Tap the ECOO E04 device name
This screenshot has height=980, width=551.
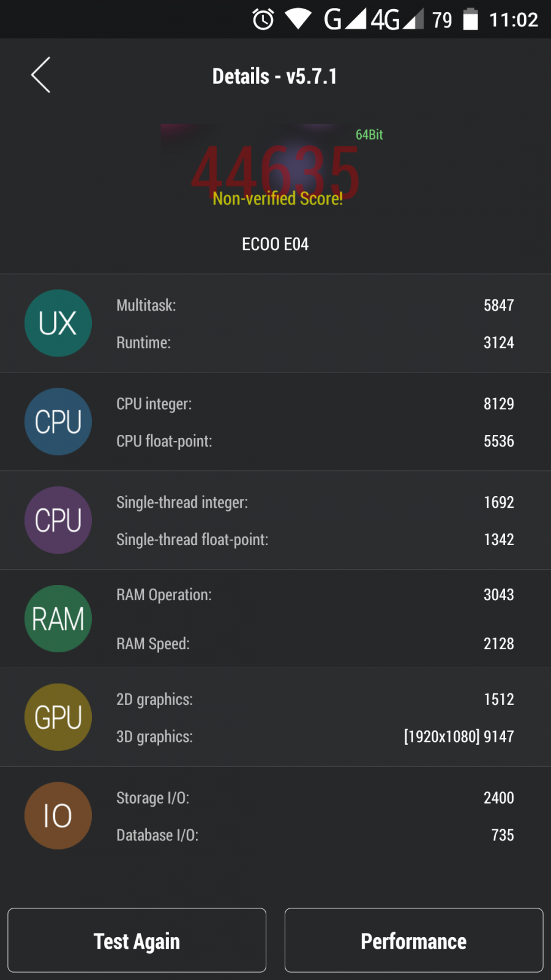point(275,244)
